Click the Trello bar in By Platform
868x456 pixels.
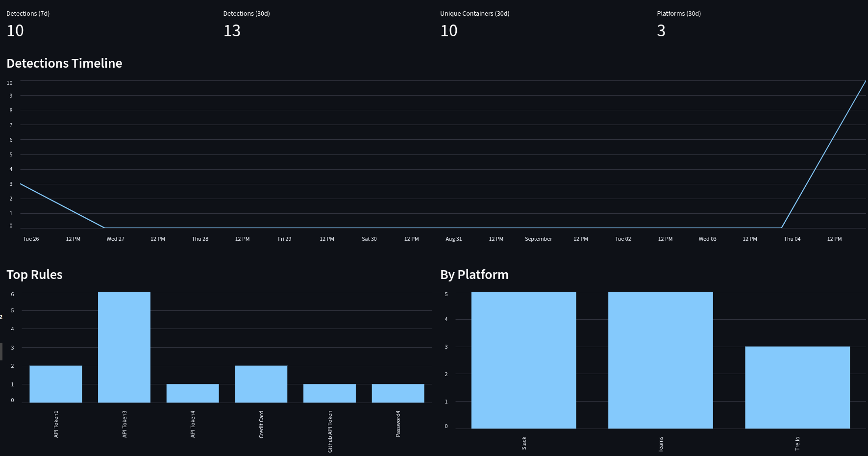point(797,387)
